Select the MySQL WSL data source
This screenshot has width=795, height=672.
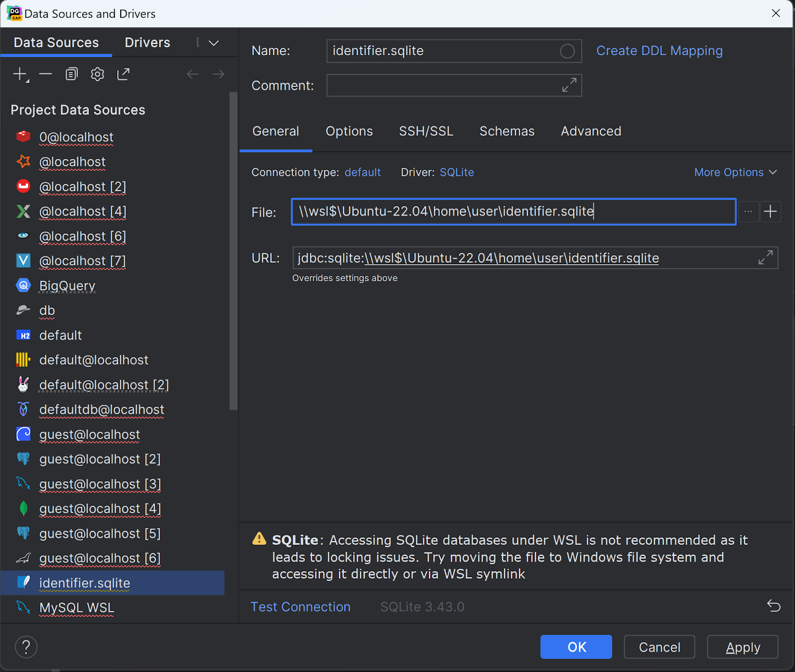pyautogui.click(x=112, y=607)
